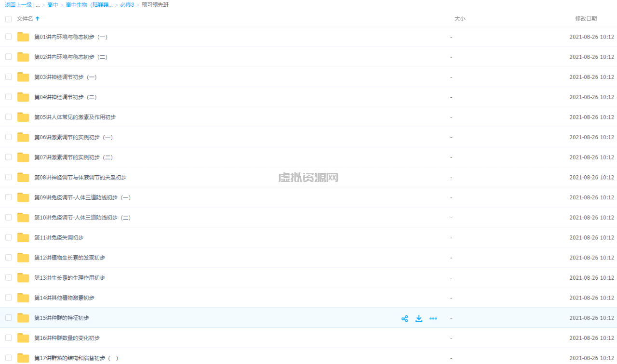
Task: Open folder 第01讲内环境与稳态初步（一）
Action: click(71, 37)
